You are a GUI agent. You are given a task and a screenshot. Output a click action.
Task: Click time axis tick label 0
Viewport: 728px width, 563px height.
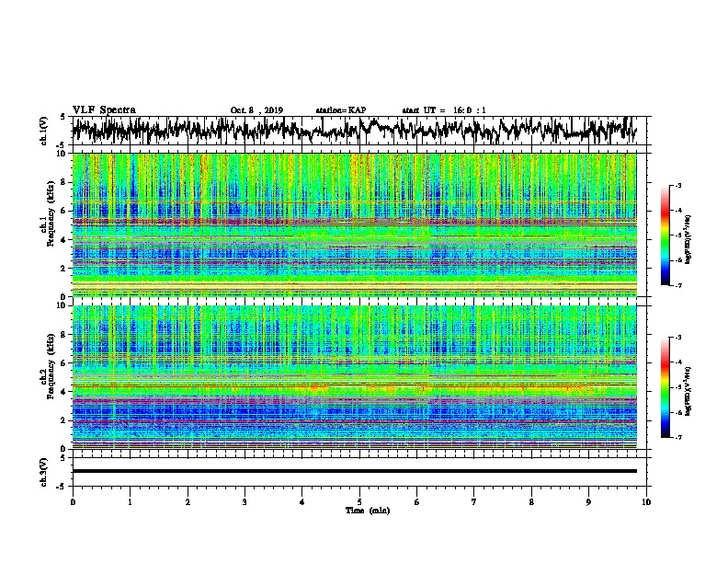coord(73,502)
